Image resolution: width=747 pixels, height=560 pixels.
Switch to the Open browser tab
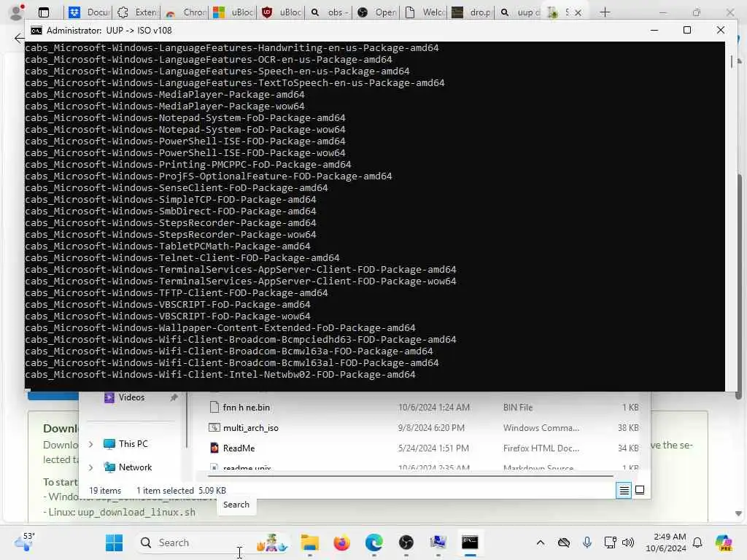coord(378,12)
